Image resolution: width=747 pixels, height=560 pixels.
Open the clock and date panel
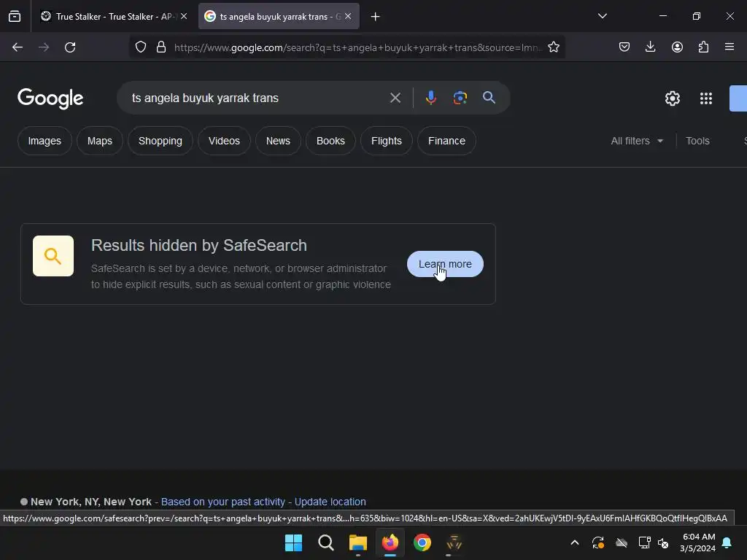click(698, 542)
